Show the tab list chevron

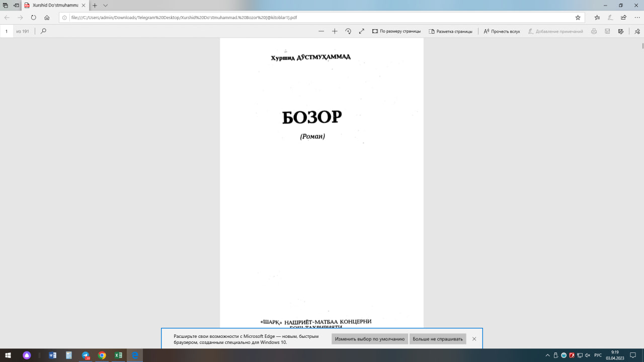(x=105, y=5)
